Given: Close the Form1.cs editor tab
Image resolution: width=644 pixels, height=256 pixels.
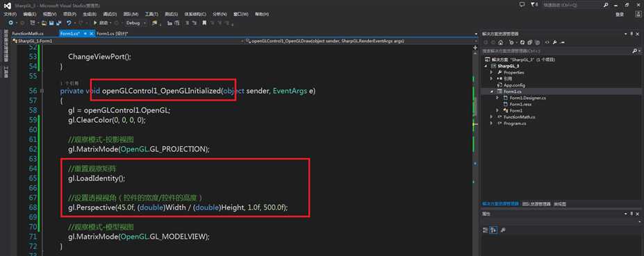Looking at the screenshot, I should (x=92, y=33).
